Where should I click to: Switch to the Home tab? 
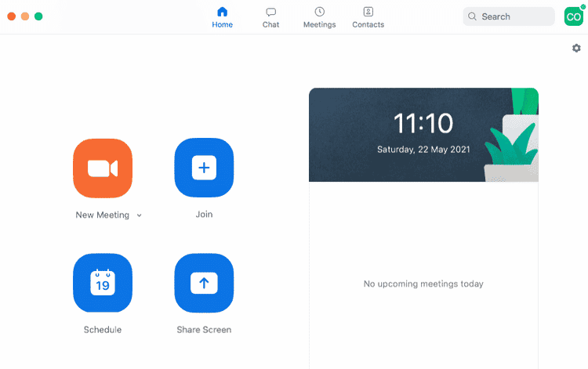[x=223, y=17]
